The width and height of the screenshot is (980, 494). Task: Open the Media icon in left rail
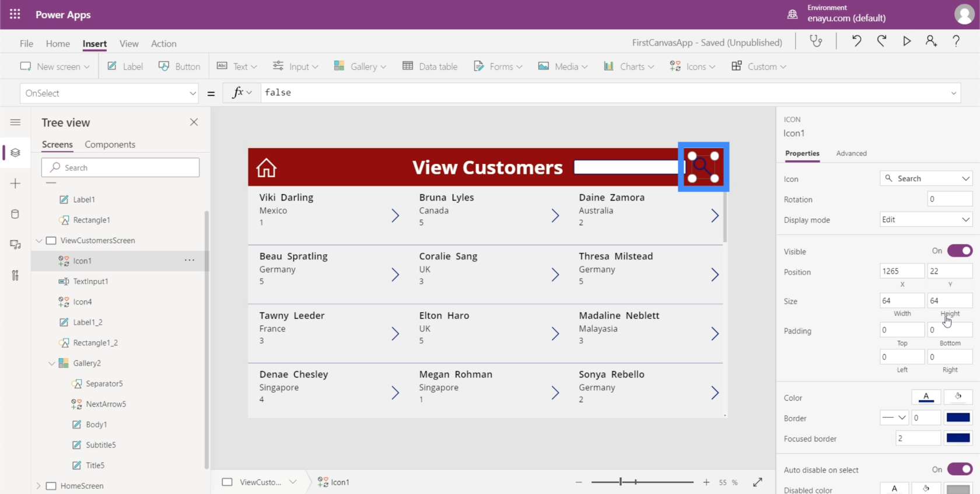(15, 244)
